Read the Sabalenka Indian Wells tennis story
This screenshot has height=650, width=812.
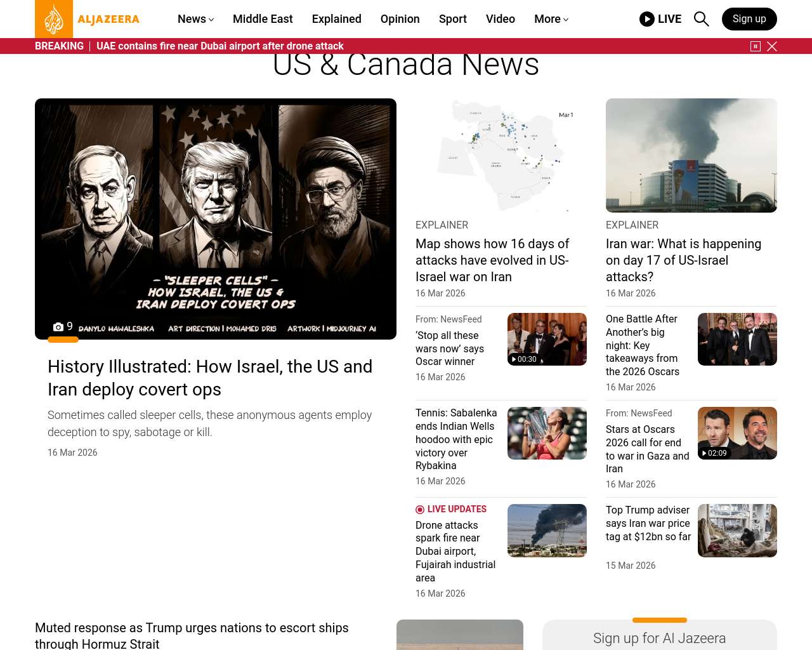456,439
